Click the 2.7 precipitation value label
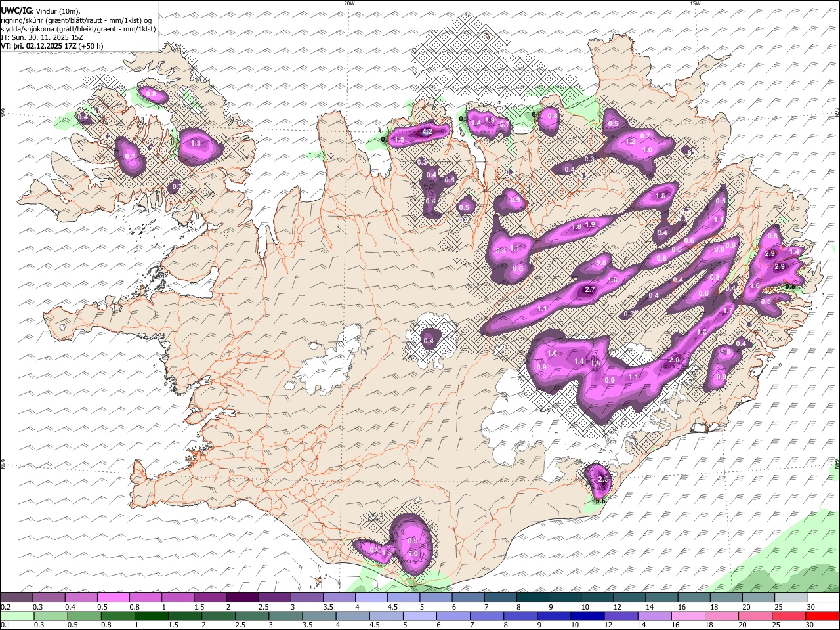Viewport: 840px width, 630px height. coord(589,289)
